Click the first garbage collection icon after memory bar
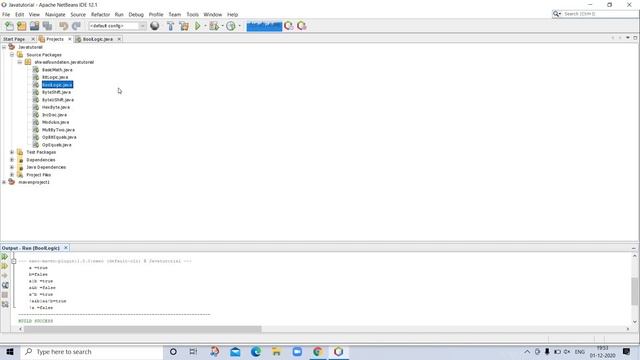This screenshot has width=640, height=360. tap(289, 26)
